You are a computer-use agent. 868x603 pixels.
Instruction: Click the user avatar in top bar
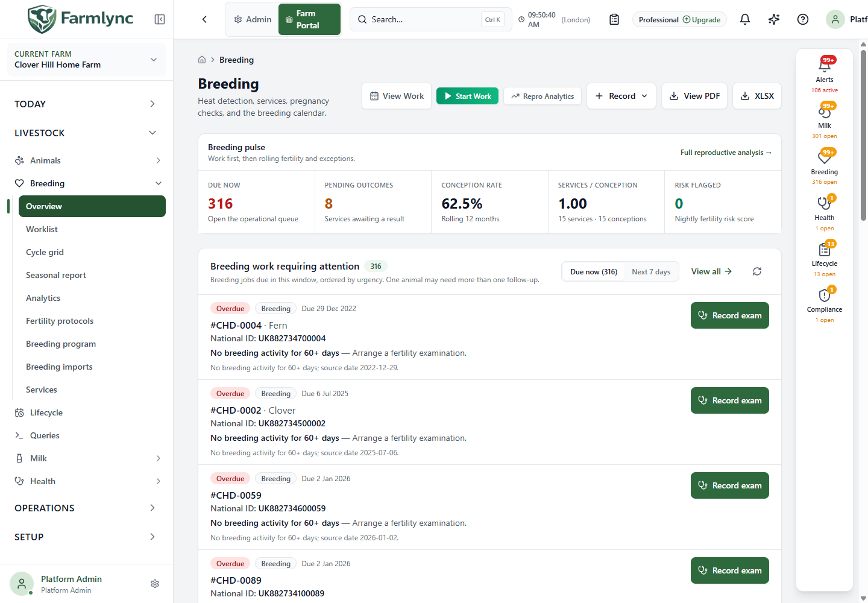pyautogui.click(x=835, y=19)
